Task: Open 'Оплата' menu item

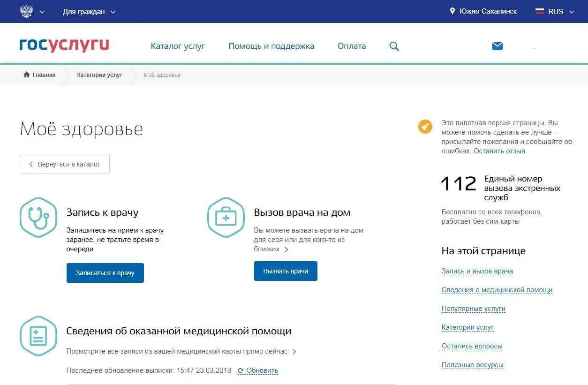Action: [x=352, y=46]
